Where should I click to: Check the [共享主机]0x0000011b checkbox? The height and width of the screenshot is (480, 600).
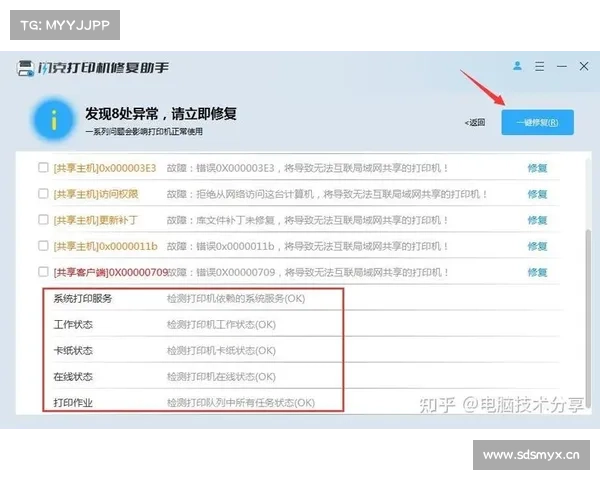43,246
